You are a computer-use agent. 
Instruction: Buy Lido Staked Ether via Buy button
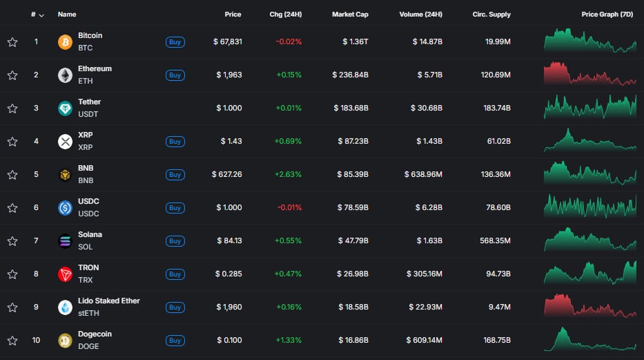pyautogui.click(x=175, y=307)
